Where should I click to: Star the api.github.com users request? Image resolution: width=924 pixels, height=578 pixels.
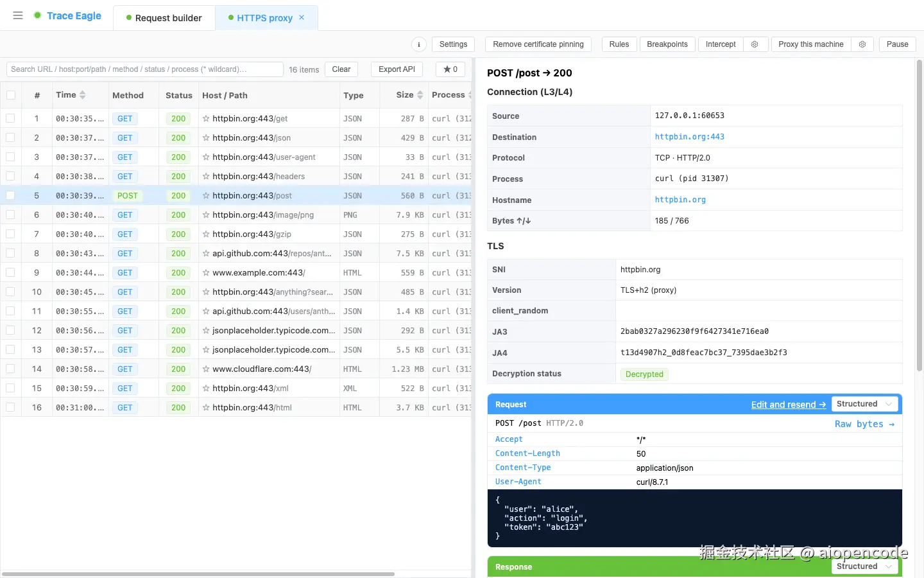(206, 311)
